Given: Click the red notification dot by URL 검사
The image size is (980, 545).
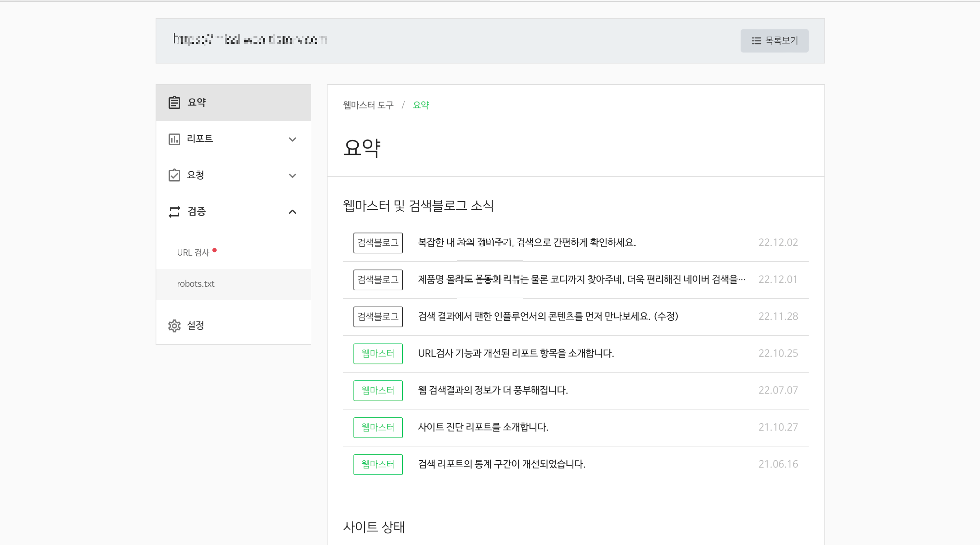Looking at the screenshot, I should click(x=215, y=250).
